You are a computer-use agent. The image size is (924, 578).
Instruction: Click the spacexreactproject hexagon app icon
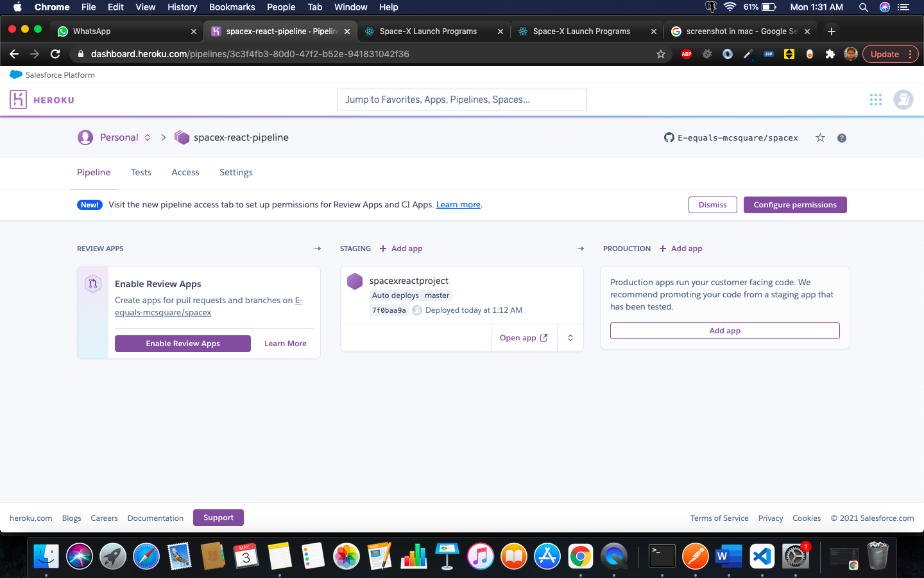(355, 281)
